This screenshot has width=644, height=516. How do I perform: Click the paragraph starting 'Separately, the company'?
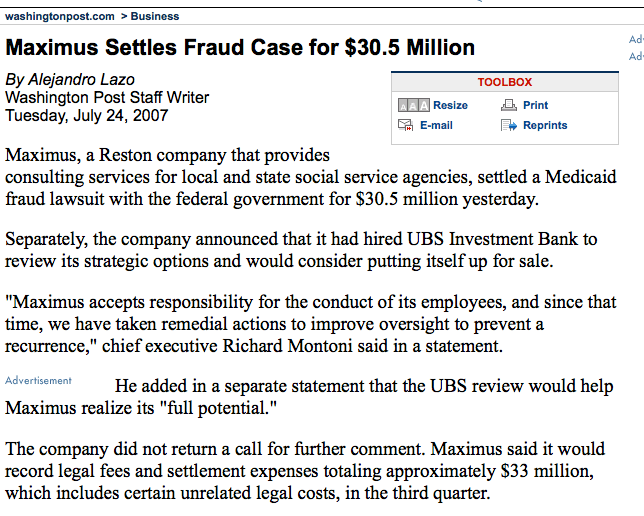point(300,249)
